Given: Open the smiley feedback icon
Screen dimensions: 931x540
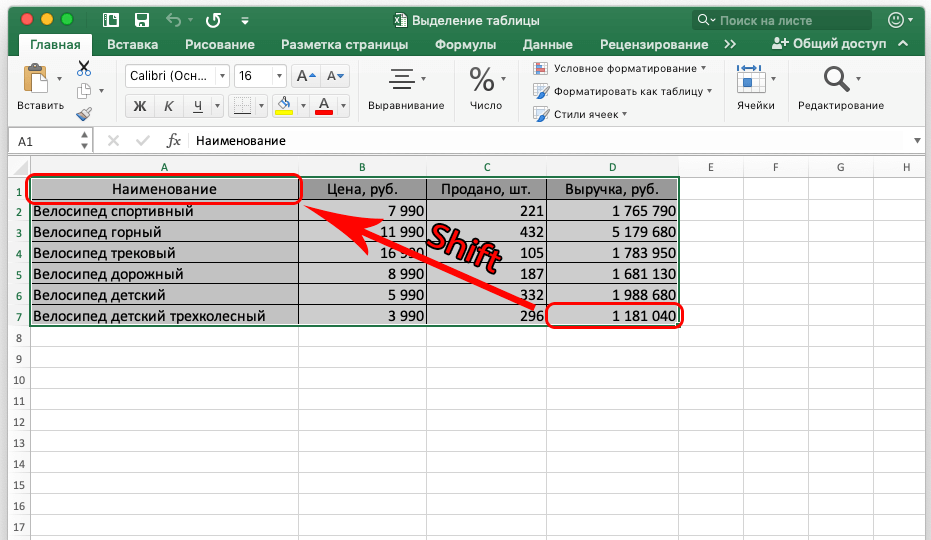Looking at the screenshot, I should tap(896, 20).
